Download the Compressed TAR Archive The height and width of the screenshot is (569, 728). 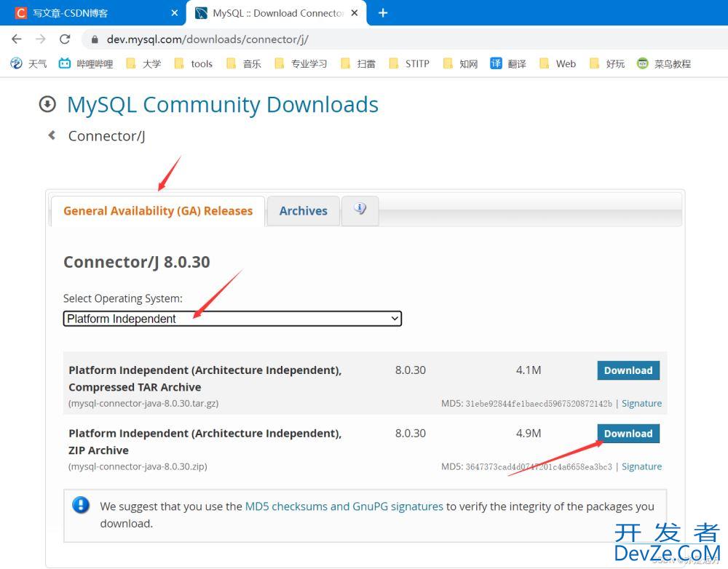pyautogui.click(x=628, y=370)
